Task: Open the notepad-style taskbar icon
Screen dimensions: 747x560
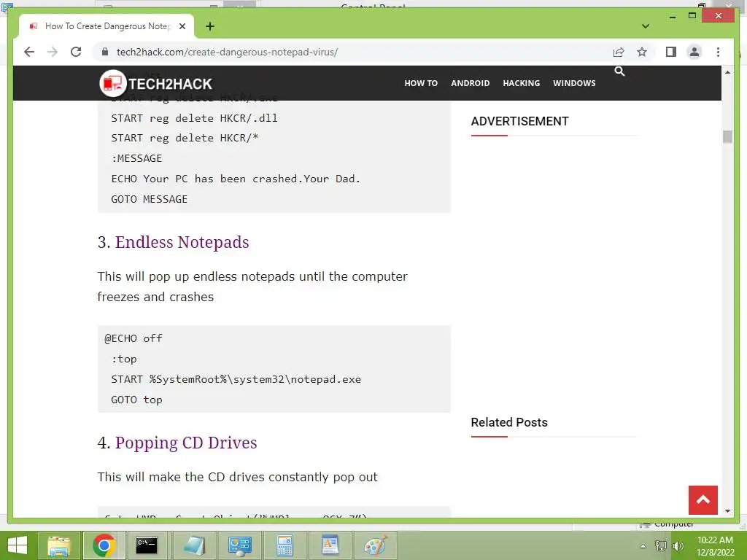Action: (x=194, y=545)
